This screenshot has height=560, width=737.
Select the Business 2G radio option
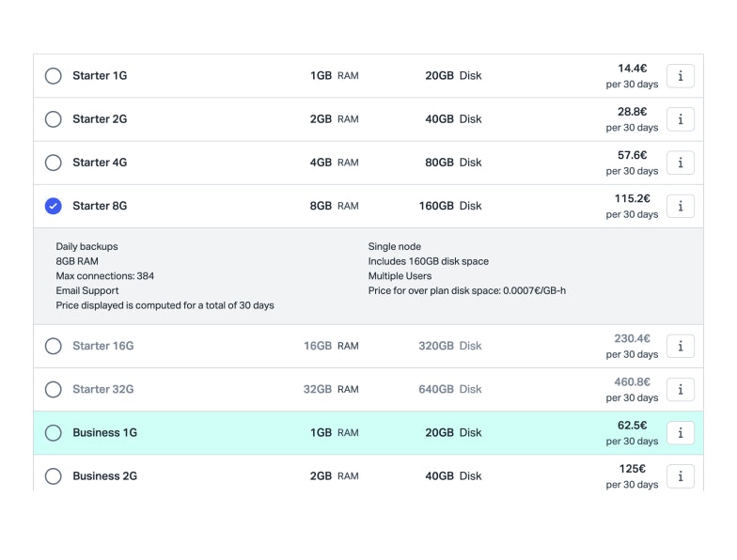pos(54,475)
